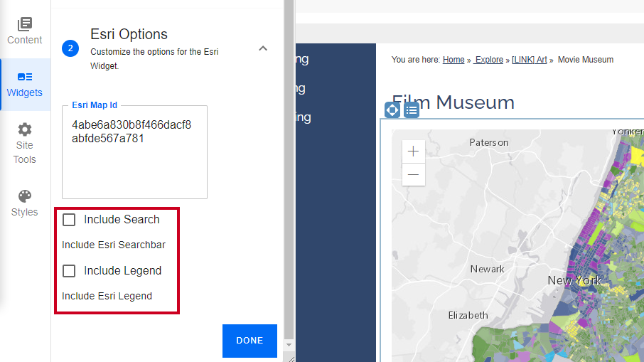Screen dimensions: 644x362
Task: Follow the Home breadcrumb link
Action: tap(454, 60)
